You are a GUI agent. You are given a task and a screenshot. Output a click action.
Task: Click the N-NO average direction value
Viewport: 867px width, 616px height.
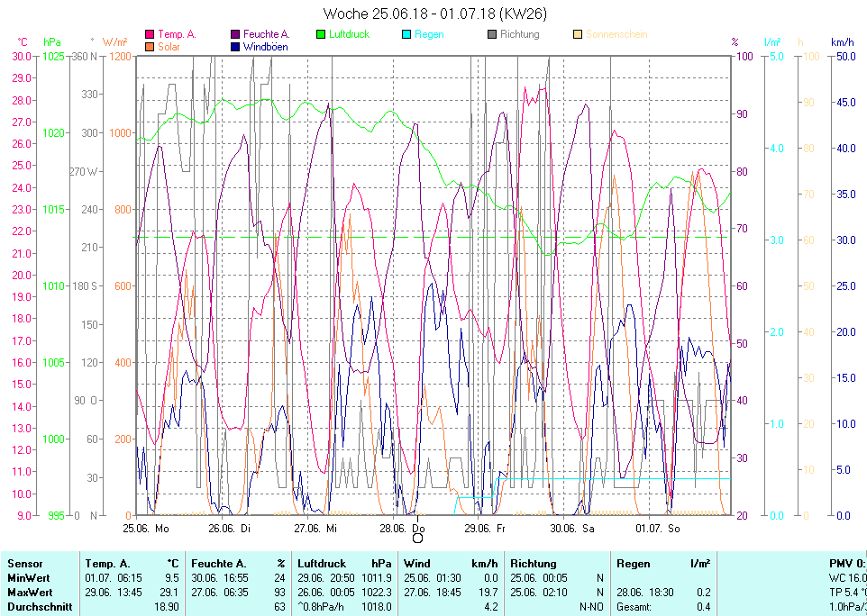pos(591,607)
